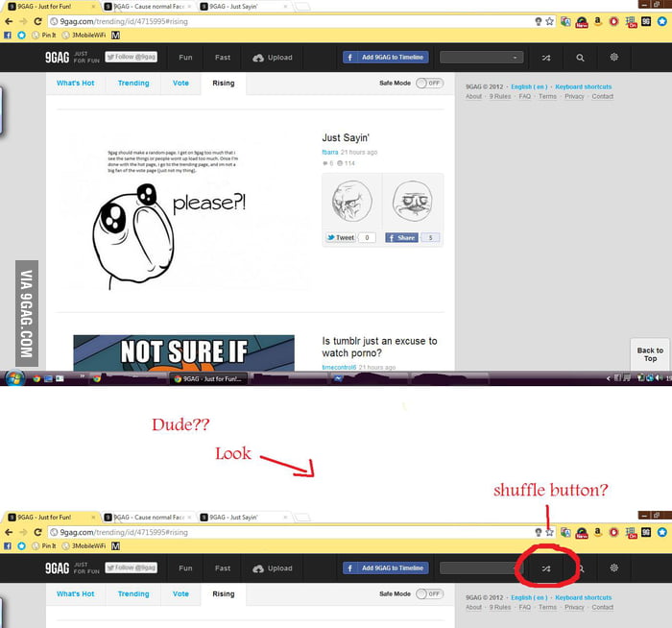Switch to the Vote tab in the upper screenshot

(x=180, y=84)
